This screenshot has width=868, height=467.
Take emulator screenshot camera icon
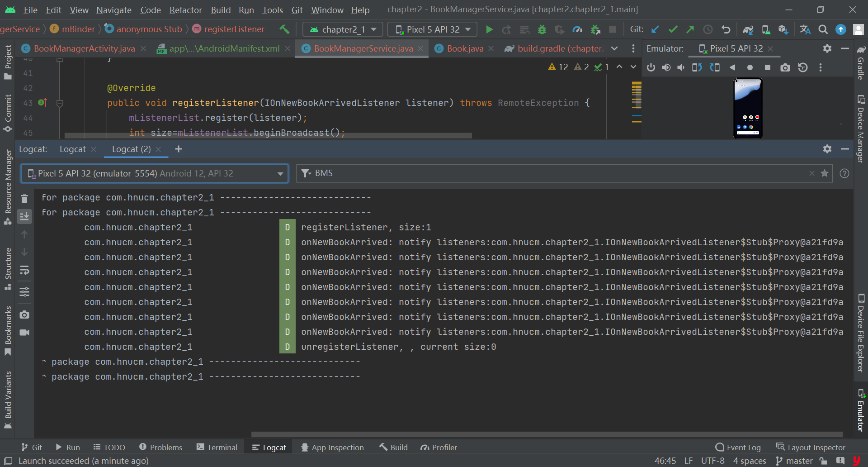point(785,67)
